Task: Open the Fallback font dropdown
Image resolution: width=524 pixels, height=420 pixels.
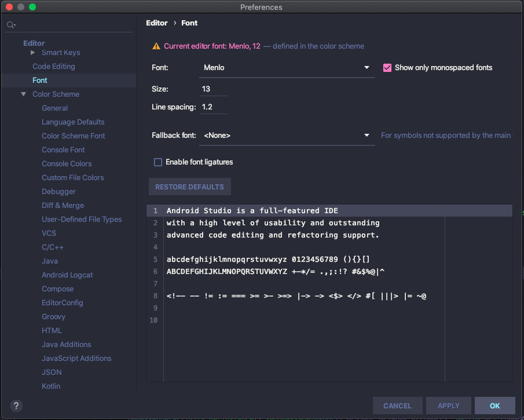Action: click(287, 136)
